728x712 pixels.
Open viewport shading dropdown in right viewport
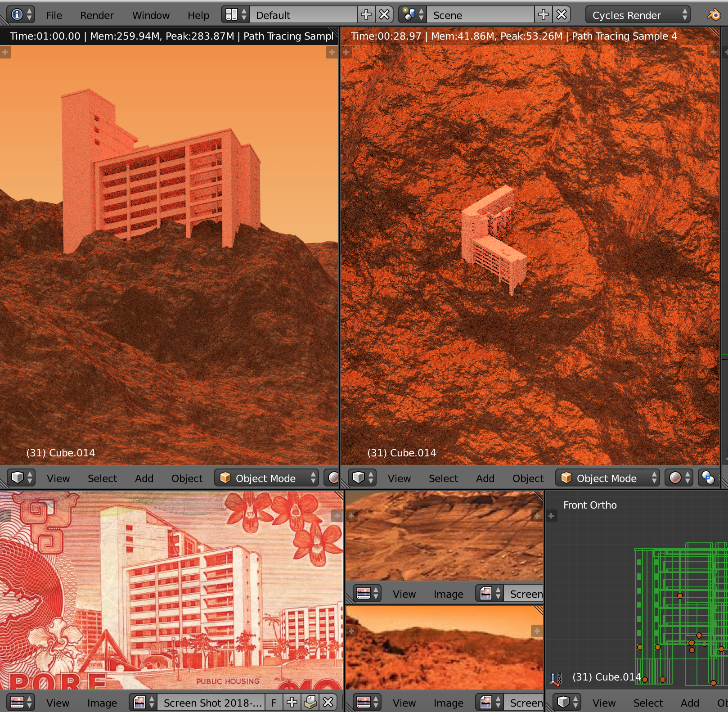[679, 478]
